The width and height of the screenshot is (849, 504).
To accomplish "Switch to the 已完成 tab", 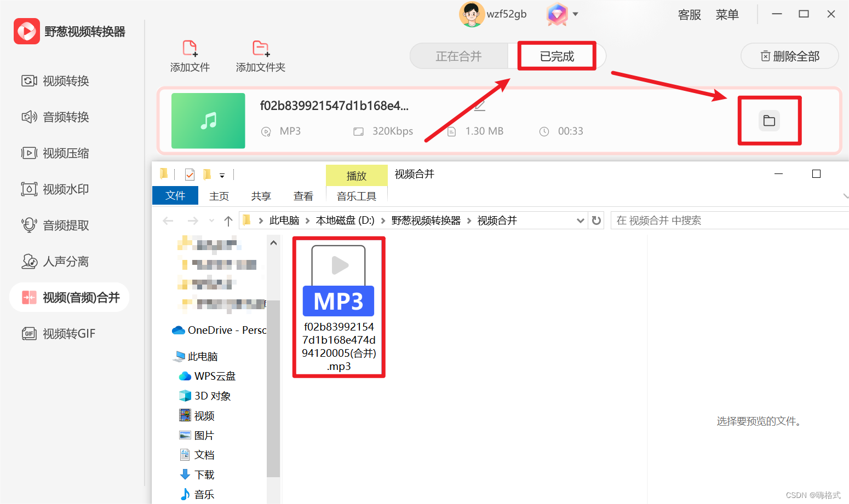I will [x=556, y=55].
